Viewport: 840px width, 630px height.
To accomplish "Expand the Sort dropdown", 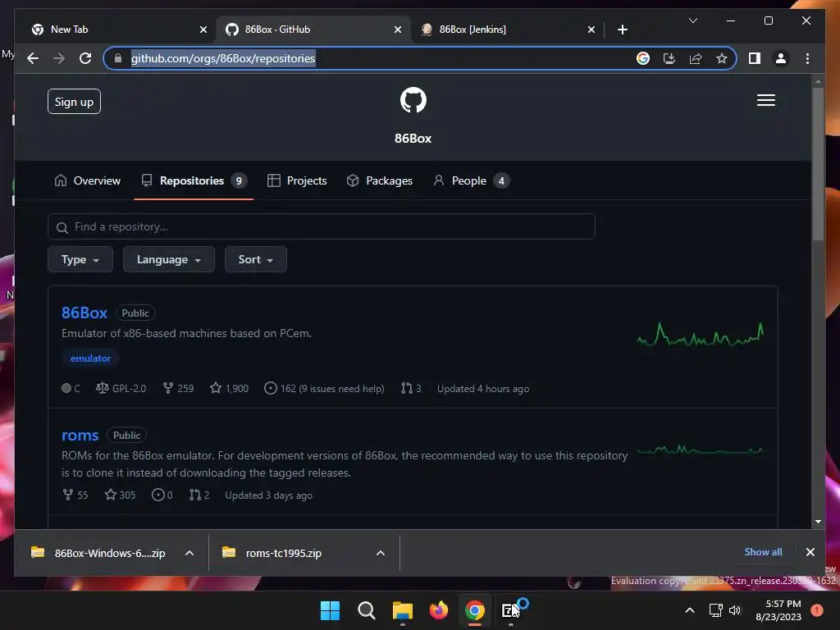I will pyautogui.click(x=256, y=259).
